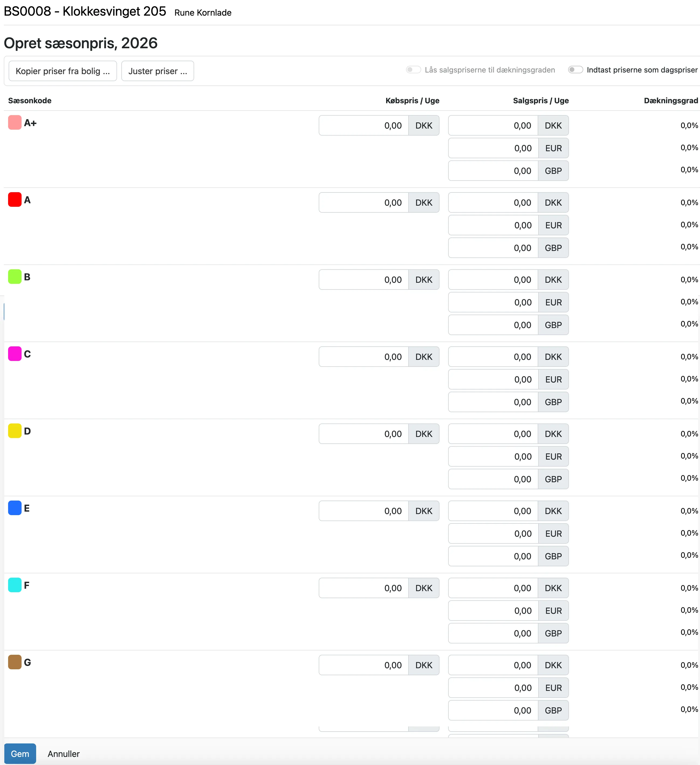Click the red season A color swatch

(x=14, y=199)
